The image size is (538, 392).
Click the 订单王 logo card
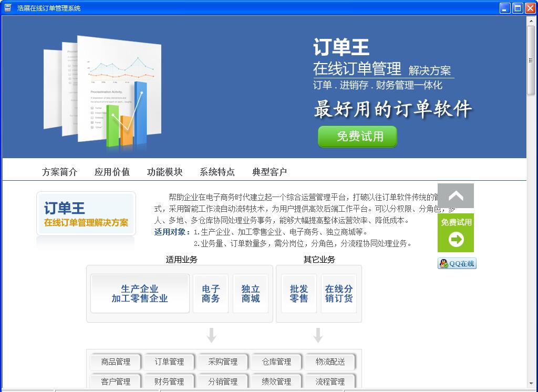pyautogui.click(x=86, y=214)
